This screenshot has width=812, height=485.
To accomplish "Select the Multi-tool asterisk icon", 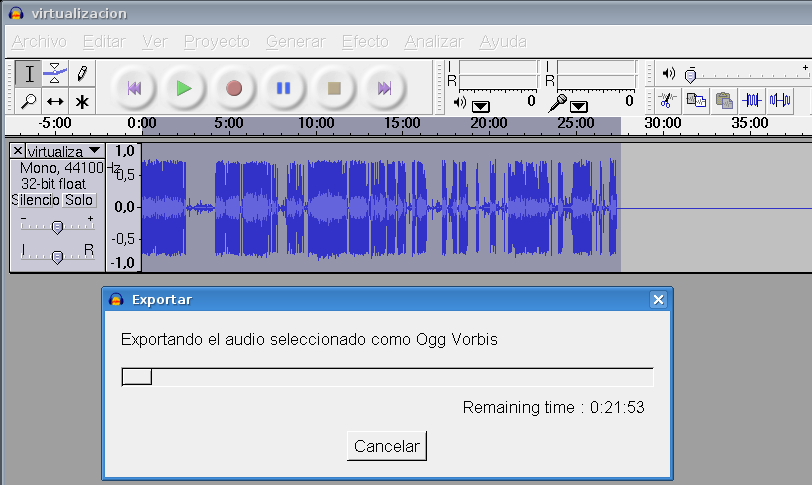I will click(82, 101).
